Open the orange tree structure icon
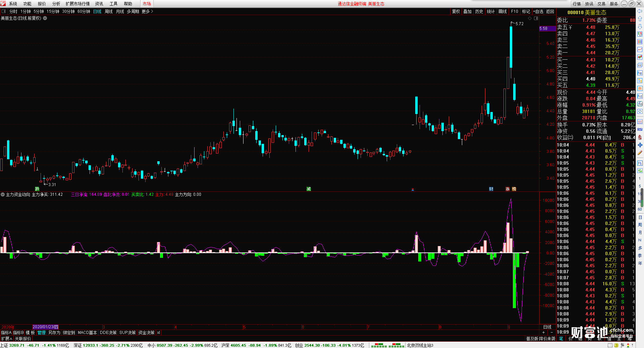 click(x=640, y=80)
